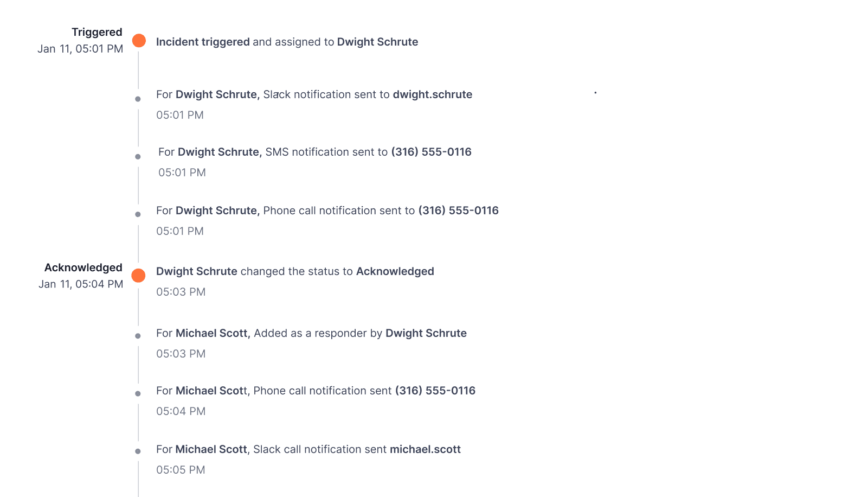The image size is (868, 497).
Task: Select Michael Scott's phone call notification dot
Action: [x=138, y=393]
